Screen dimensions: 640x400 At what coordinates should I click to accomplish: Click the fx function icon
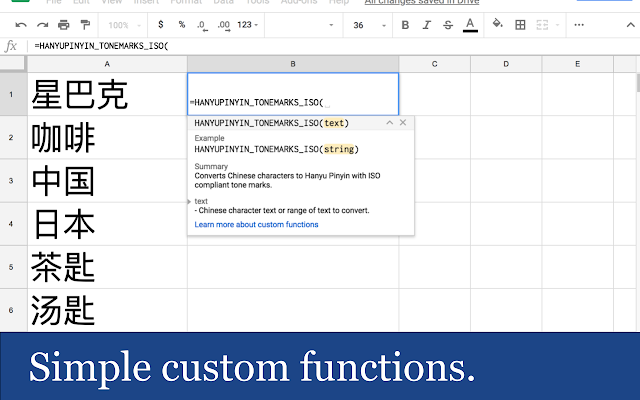point(11,46)
